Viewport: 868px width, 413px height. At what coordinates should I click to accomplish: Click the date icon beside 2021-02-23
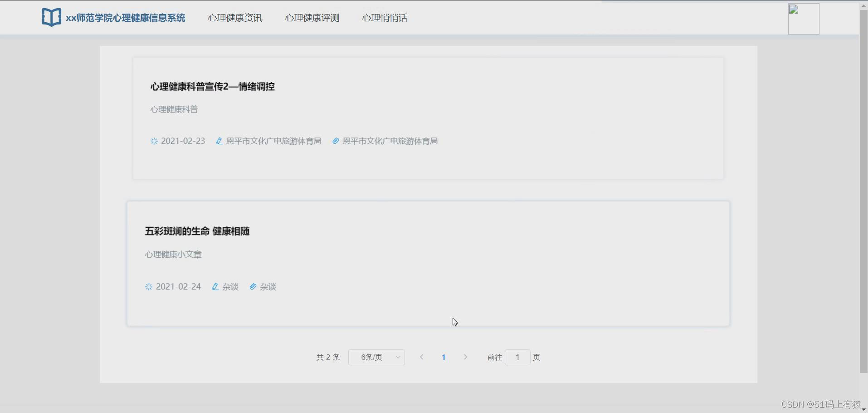tap(154, 141)
